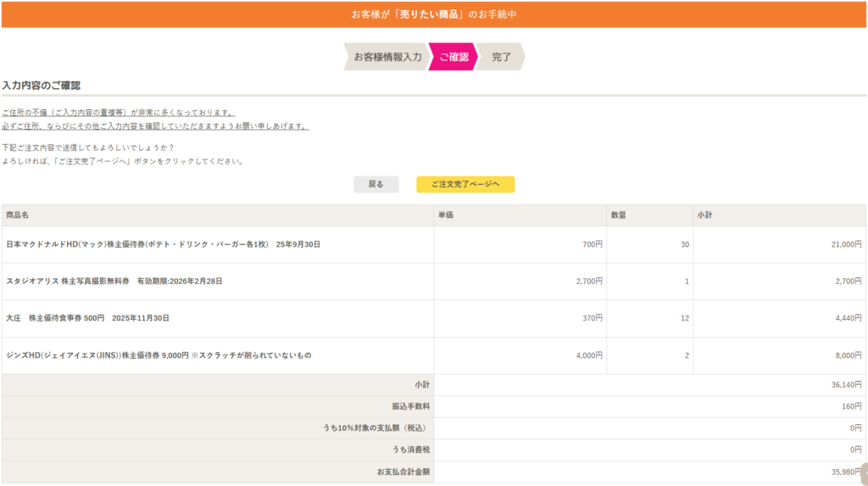The height and width of the screenshot is (486, 868).
Task: Click the うち10%対象の支払額 label
Action: [376, 427]
